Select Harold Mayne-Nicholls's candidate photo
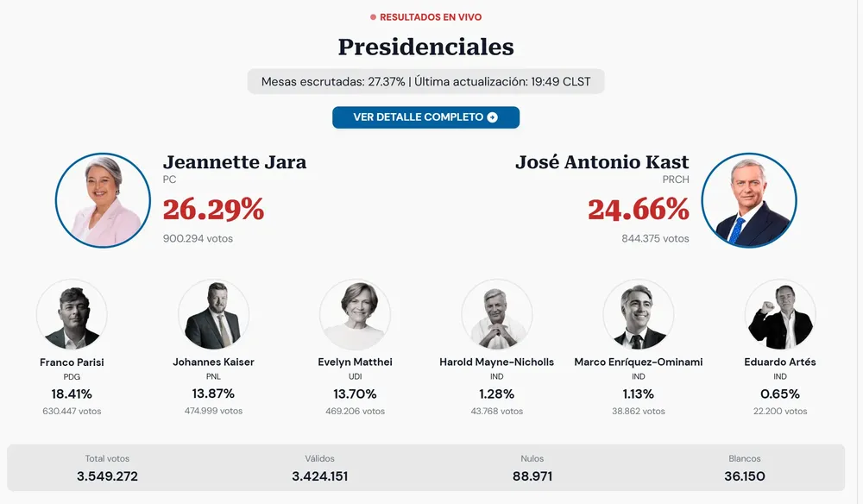The width and height of the screenshot is (863, 504). coord(496,313)
